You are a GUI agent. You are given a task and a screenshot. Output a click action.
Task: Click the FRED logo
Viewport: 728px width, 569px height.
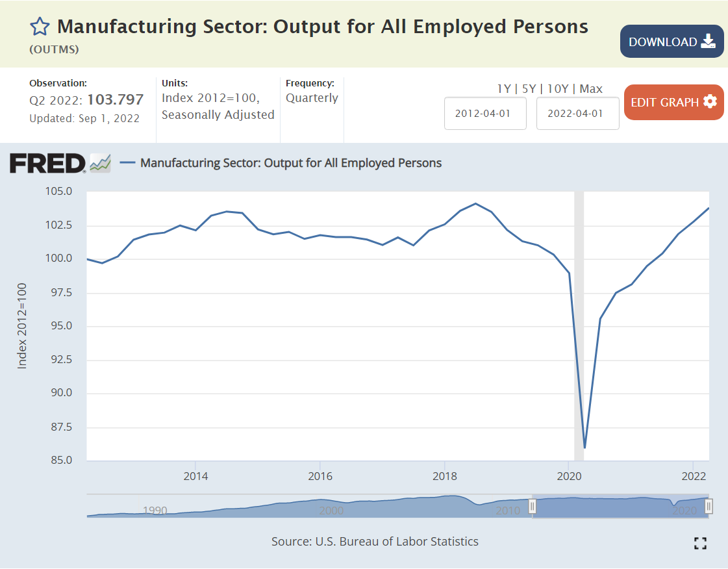47,163
